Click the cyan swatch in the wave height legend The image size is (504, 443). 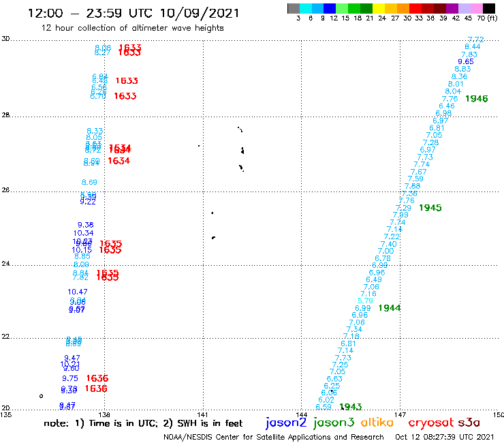click(306, 8)
